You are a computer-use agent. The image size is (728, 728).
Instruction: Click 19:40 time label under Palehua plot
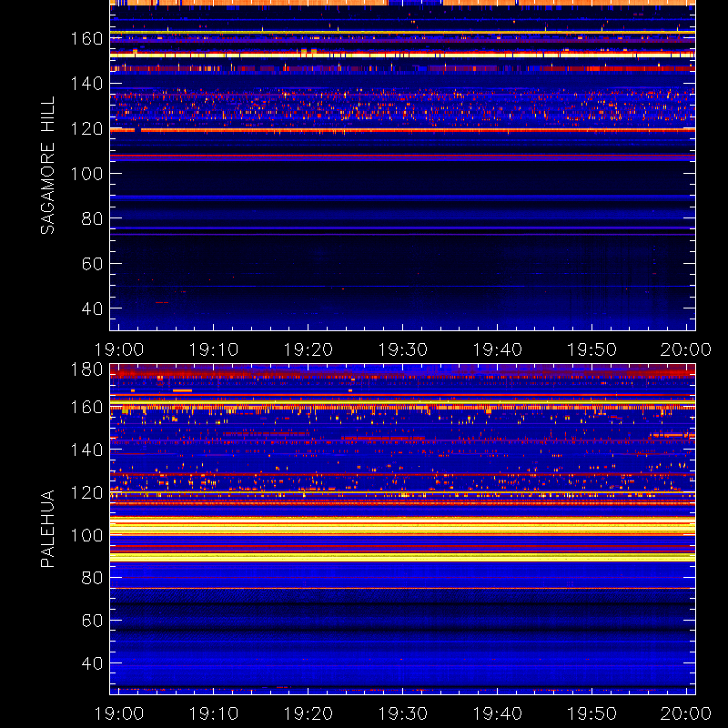coord(497,713)
